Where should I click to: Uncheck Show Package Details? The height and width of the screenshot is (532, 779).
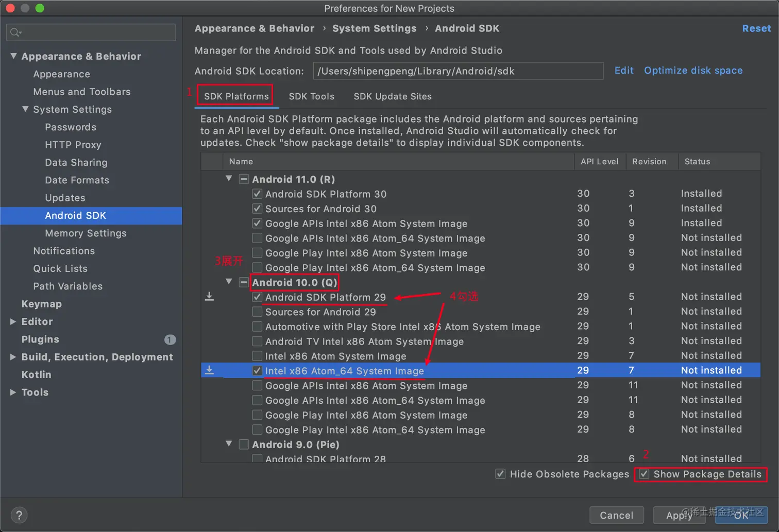tap(644, 474)
